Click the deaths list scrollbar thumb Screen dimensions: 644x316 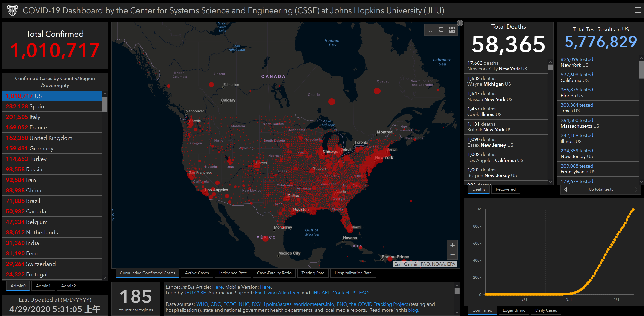pos(550,67)
